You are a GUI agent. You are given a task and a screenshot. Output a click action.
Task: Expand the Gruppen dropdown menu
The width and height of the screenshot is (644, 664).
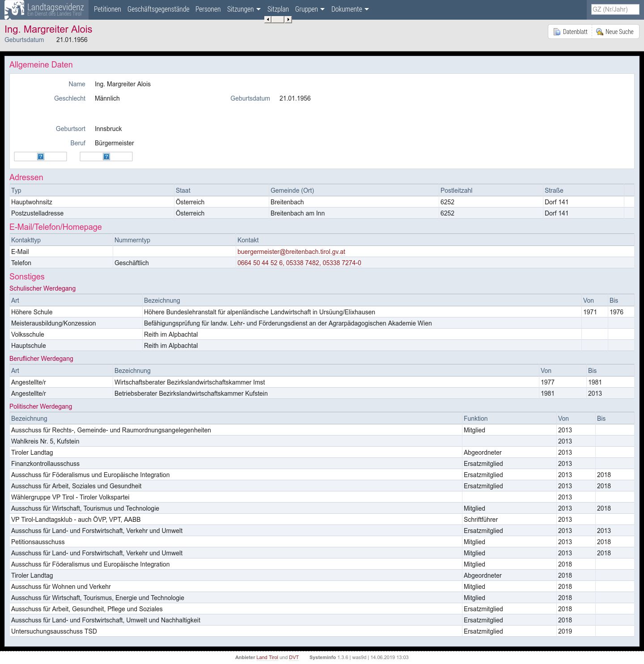pyautogui.click(x=310, y=9)
